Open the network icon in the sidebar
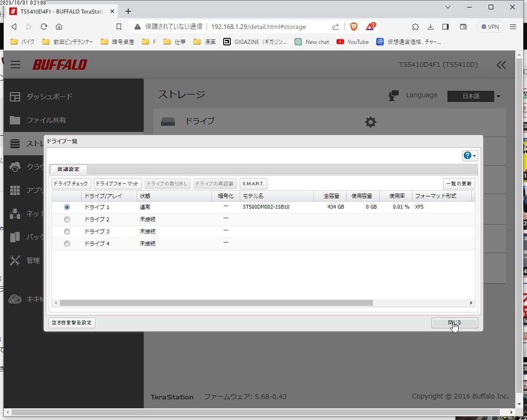Screen dimensions: 527x420 (15, 214)
